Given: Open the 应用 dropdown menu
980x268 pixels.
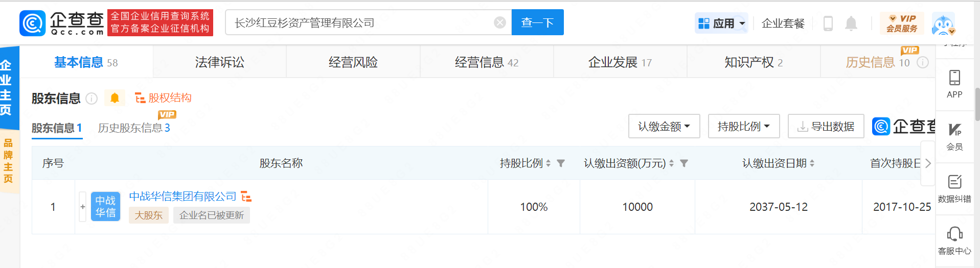Looking at the screenshot, I should click(x=721, y=23).
